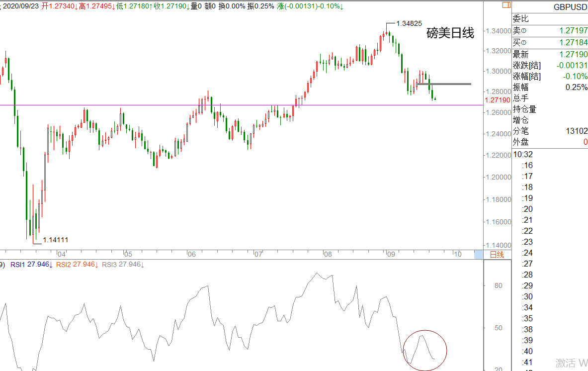Click the 1.30000 price axis label
This screenshot has height=371, width=588.
[499, 71]
